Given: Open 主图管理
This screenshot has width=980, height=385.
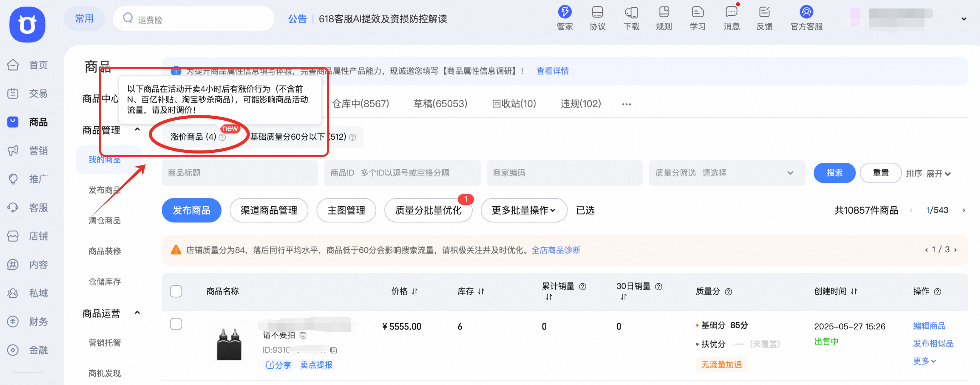Looking at the screenshot, I should 346,210.
